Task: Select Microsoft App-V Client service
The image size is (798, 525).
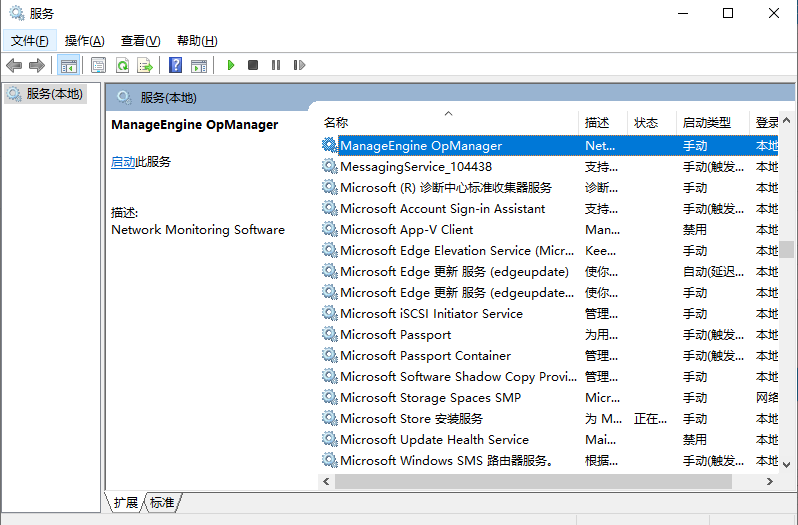Action: (550, 229)
